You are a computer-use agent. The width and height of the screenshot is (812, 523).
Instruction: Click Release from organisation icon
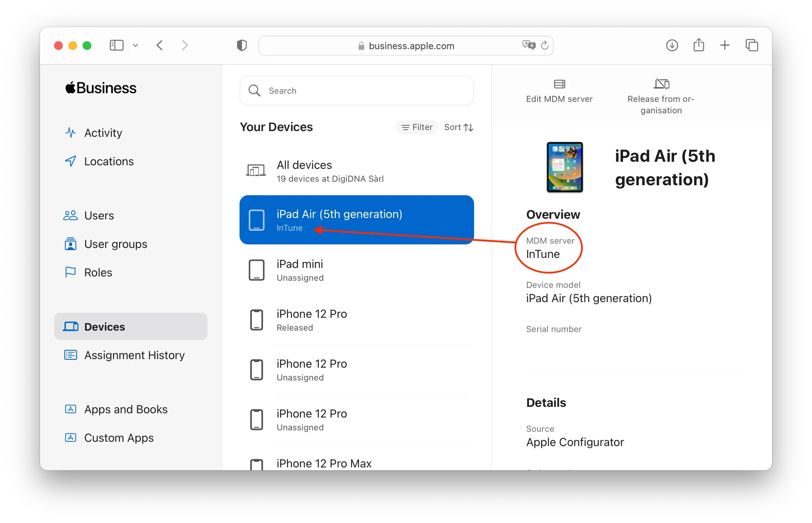click(x=661, y=84)
